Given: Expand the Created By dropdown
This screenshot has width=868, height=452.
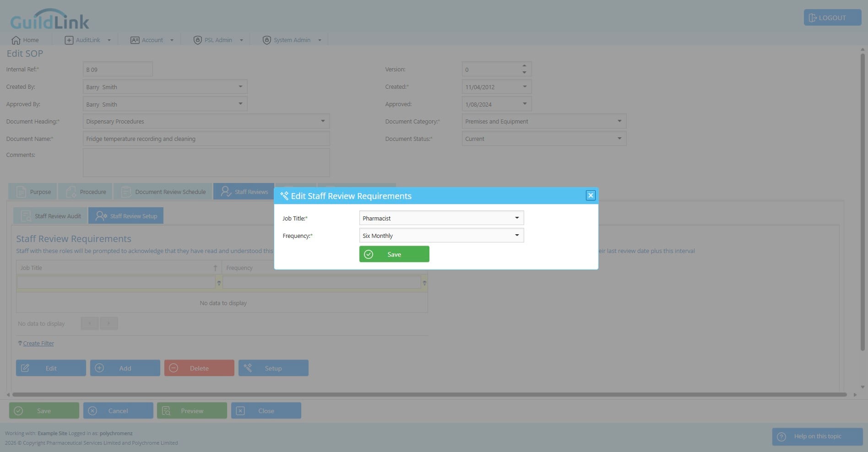Looking at the screenshot, I should point(240,86).
